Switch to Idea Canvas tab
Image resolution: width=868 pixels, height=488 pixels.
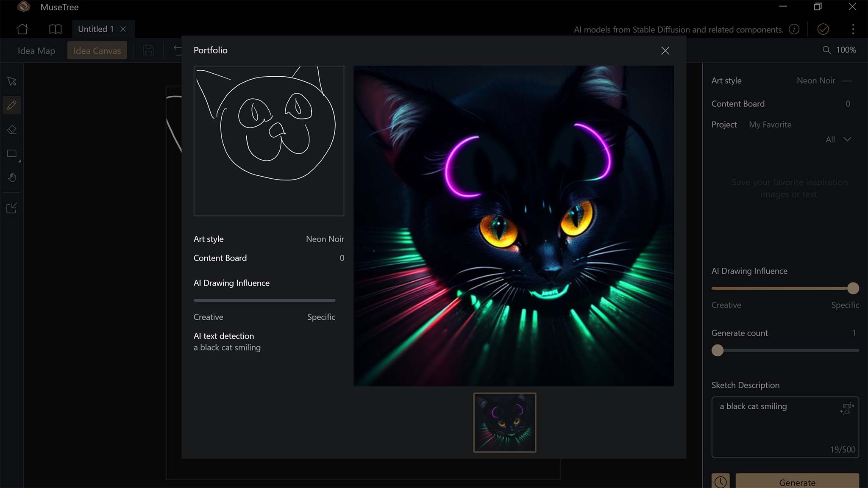97,50
